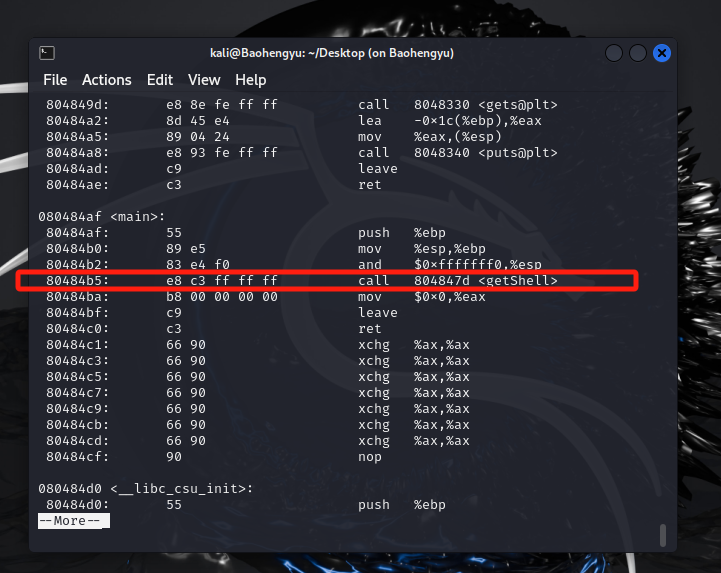Click the line calling 8048340 <puts@plt>
The height and width of the screenshot is (573, 721).
[302, 153]
